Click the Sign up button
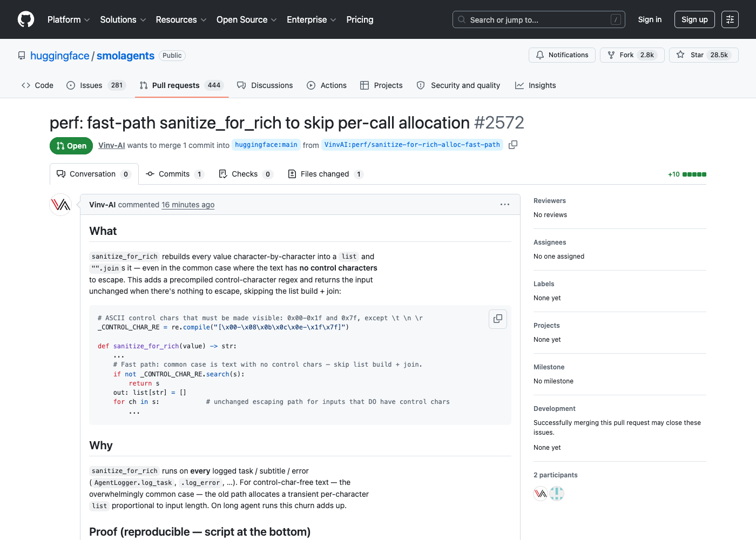 pos(694,19)
